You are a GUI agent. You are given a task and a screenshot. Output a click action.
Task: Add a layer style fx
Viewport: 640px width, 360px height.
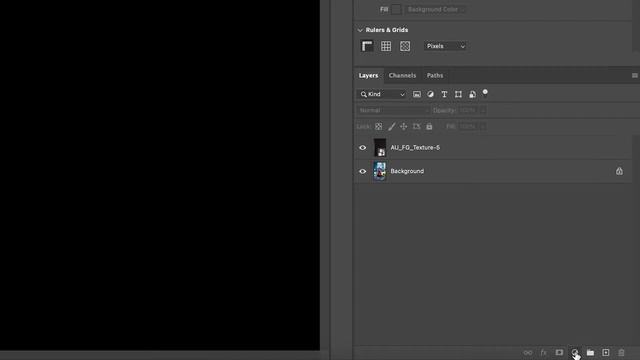click(543, 353)
